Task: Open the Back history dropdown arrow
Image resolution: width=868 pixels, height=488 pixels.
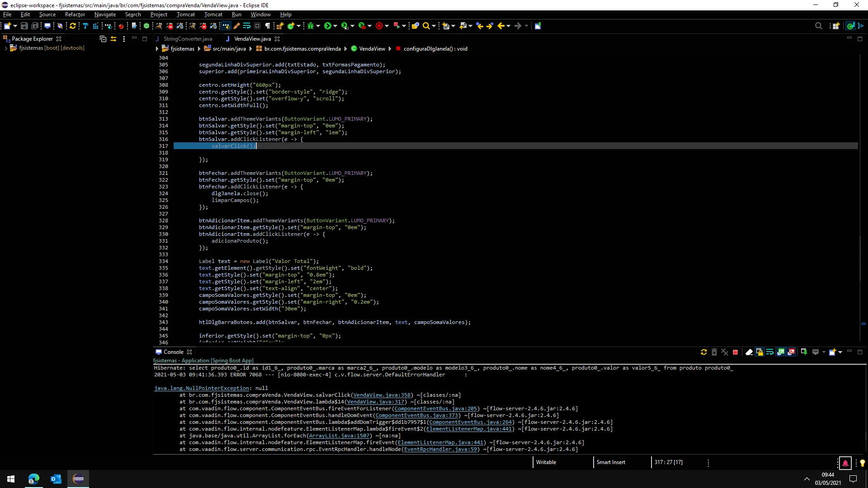Action: click(x=509, y=26)
